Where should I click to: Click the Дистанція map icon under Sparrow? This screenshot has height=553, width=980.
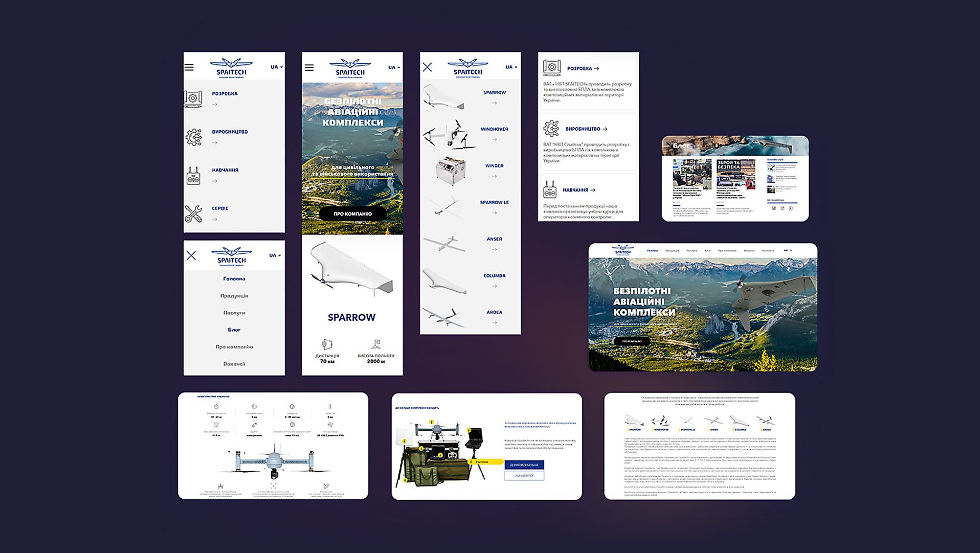pyautogui.click(x=327, y=344)
